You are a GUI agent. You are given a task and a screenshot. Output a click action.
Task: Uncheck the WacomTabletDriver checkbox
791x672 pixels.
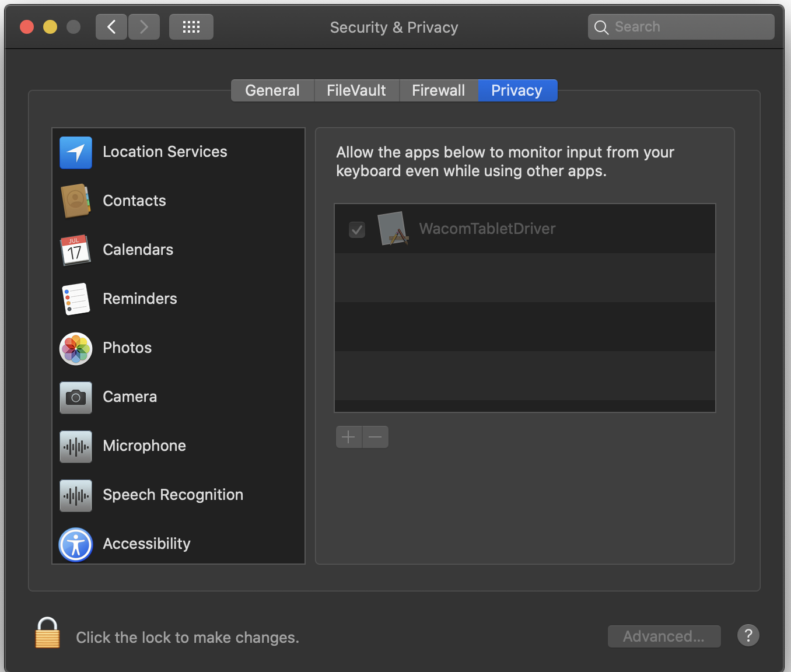coord(357,230)
